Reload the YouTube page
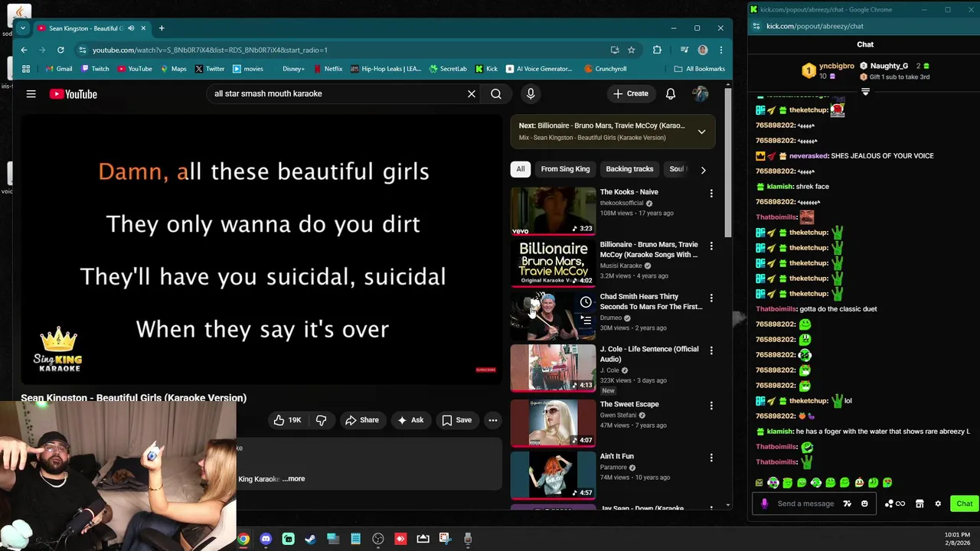 click(60, 50)
